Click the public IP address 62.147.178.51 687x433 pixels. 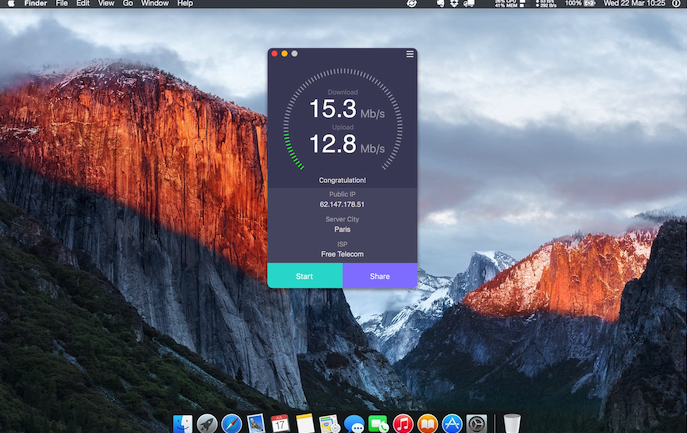coord(342,204)
